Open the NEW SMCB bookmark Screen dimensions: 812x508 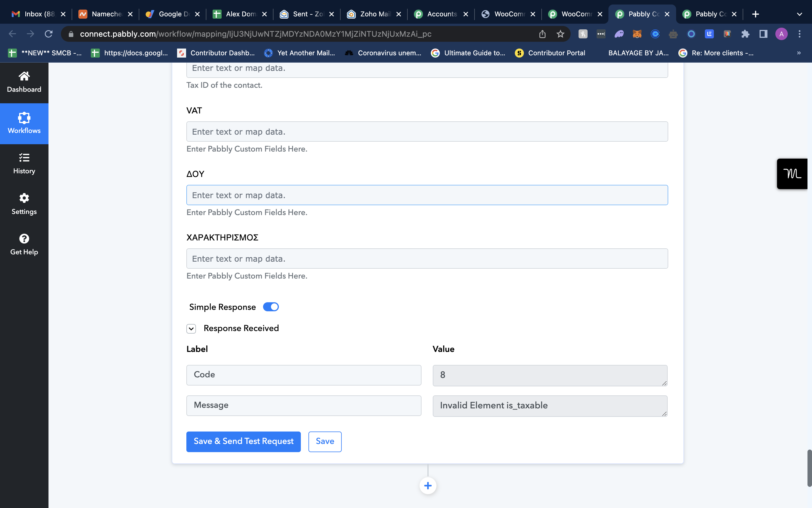coord(45,53)
